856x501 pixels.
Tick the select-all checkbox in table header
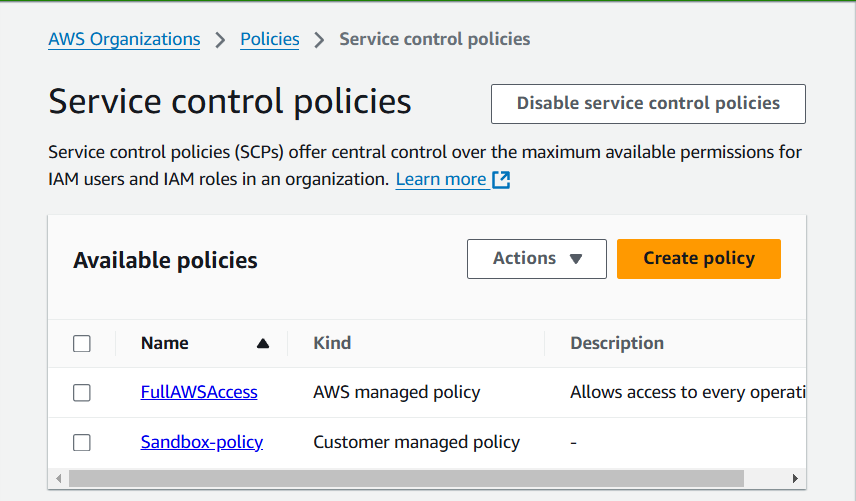click(82, 344)
